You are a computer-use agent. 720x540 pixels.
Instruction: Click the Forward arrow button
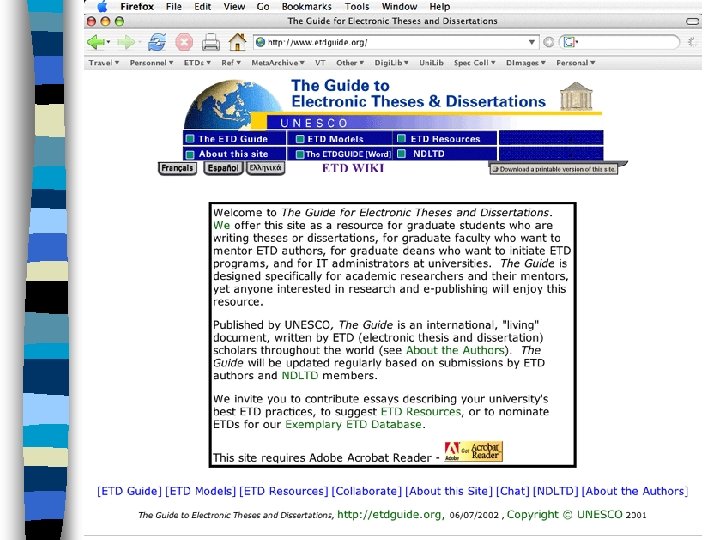point(125,42)
